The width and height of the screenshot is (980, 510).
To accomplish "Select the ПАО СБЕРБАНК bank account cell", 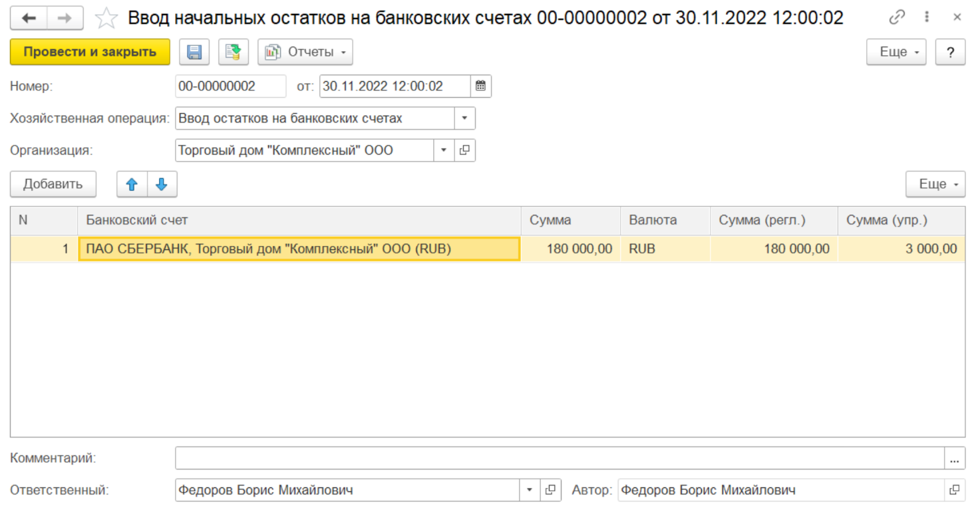I will tap(299, 249).
